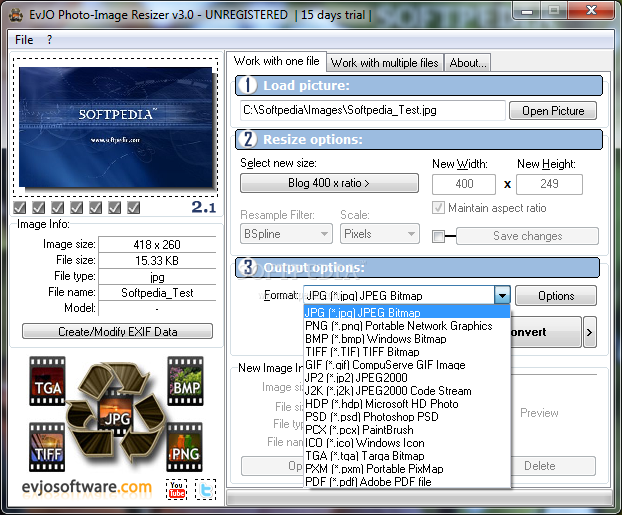The height and width of the screenshot is (515, 622).
Task: Choose HDP Microsoft HD Photo format
Action: [x=407, y=404]
